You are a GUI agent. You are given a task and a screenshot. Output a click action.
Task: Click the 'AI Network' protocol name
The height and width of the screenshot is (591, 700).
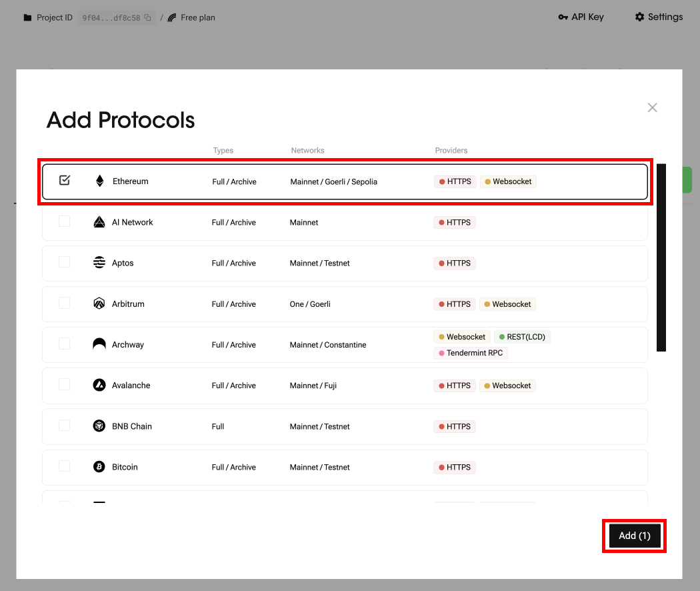pos(132,222)
